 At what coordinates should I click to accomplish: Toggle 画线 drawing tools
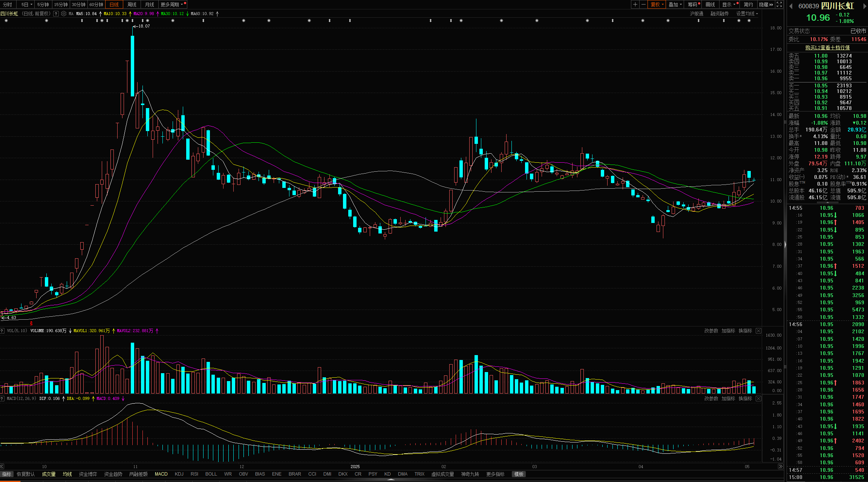pos(710,5)
